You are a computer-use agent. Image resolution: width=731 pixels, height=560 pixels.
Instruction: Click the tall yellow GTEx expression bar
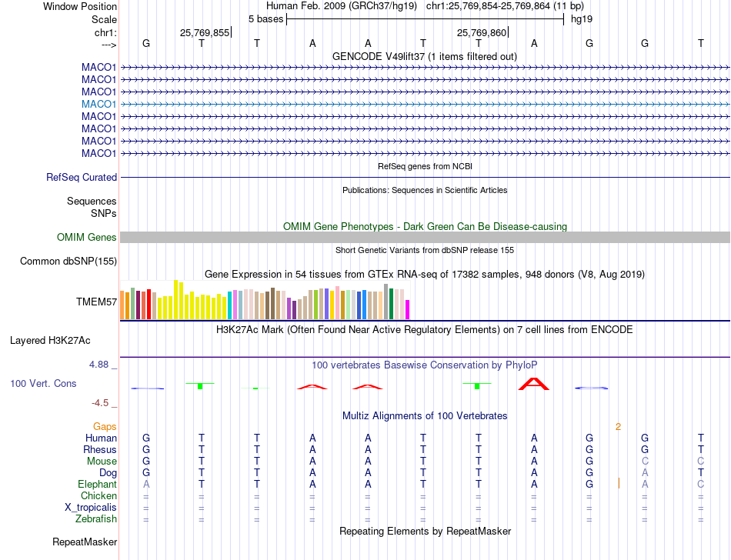[x=175, y=299]
